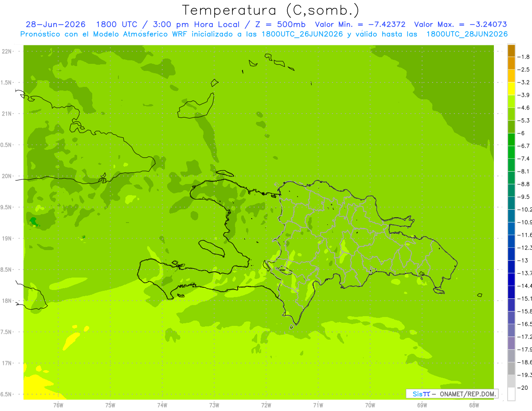
Task: Click the "1800 UTC" time in the header
Action: tap(117, 24)
